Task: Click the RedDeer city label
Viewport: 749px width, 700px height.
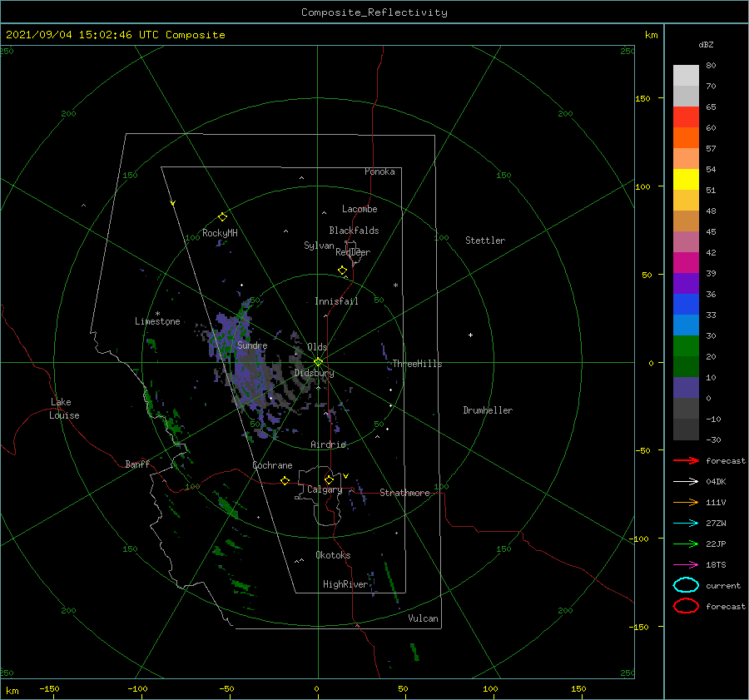Action: pyautogui.click(x=353, y=252)
